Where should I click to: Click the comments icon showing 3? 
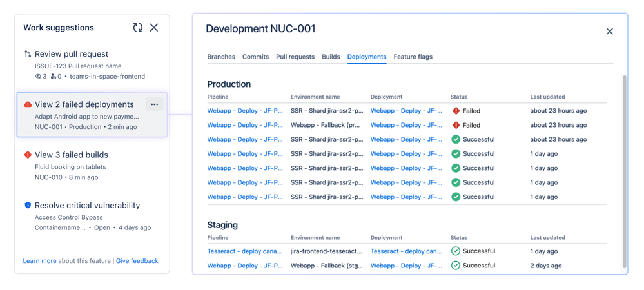[x=38, y=77]
